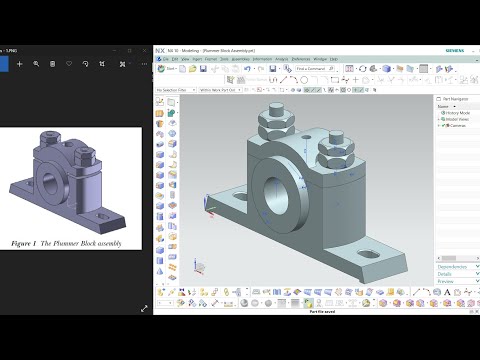Click the edit and create icon in Photos window
This screenshot has width=480, height=360.
click(x=123, y=64)
